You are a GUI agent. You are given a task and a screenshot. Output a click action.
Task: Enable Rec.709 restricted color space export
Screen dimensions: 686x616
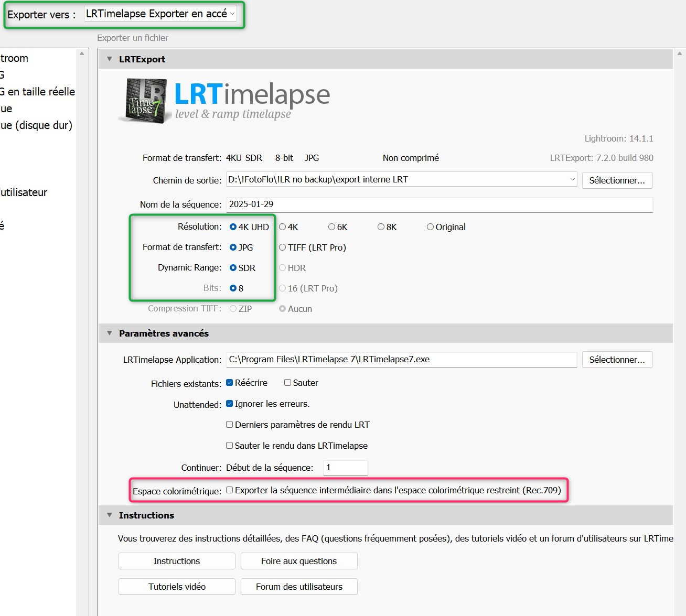pyautogui.click(x=229, y=490)
